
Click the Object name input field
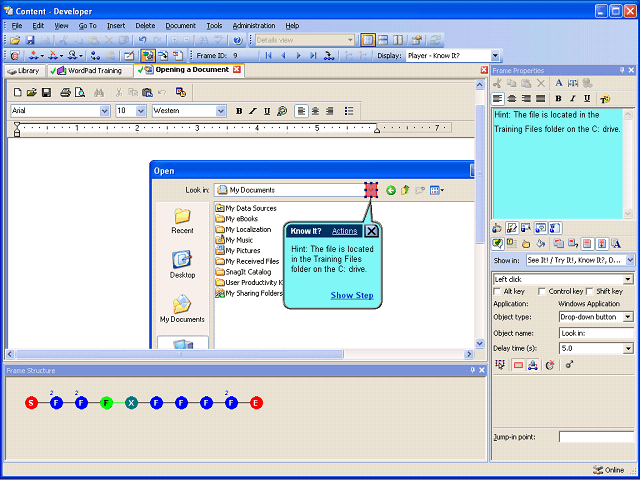pyautogui.click(x=596, y=333)
